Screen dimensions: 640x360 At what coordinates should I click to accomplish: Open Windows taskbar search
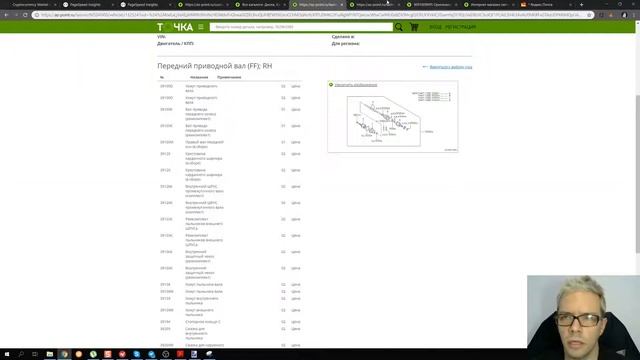coord(21,354)
